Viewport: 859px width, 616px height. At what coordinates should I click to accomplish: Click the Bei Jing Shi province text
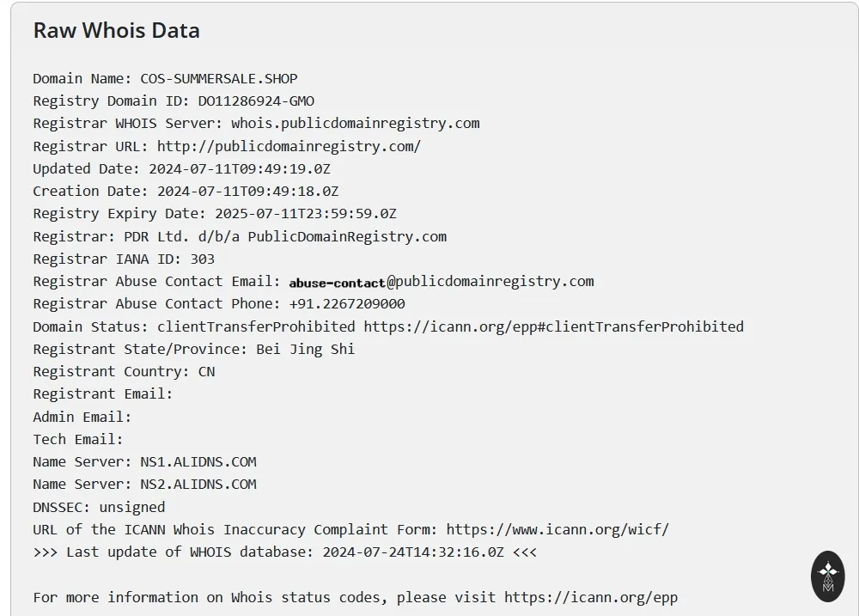tap(305, 349)
